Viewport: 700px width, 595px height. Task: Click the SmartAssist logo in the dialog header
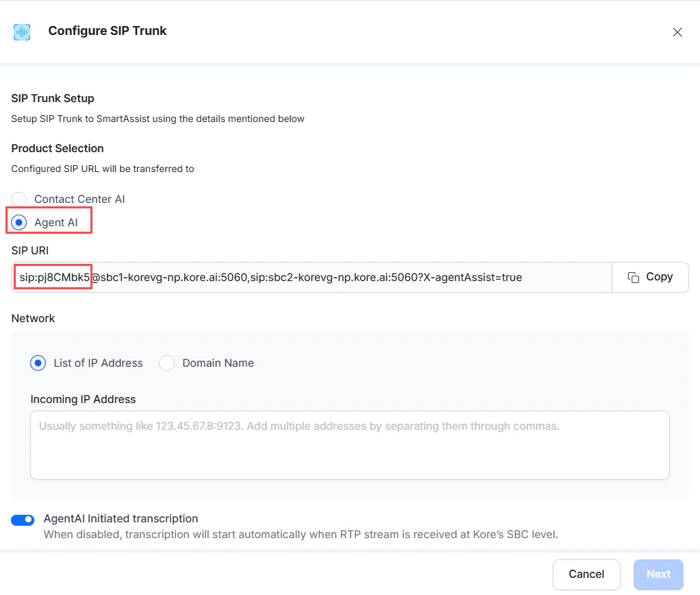(21, 32)
